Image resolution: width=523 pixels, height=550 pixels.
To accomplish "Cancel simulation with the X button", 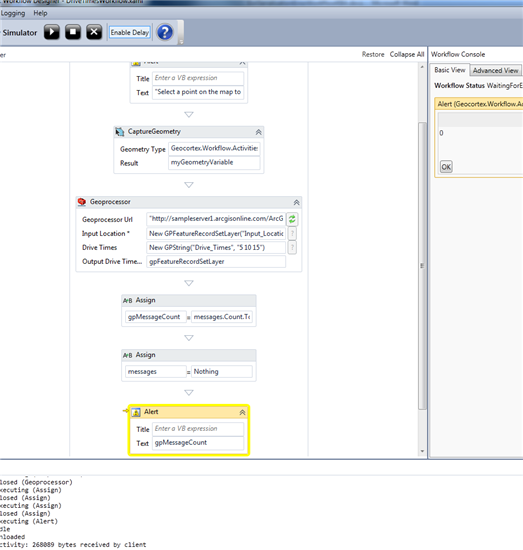I will point(94,32).
